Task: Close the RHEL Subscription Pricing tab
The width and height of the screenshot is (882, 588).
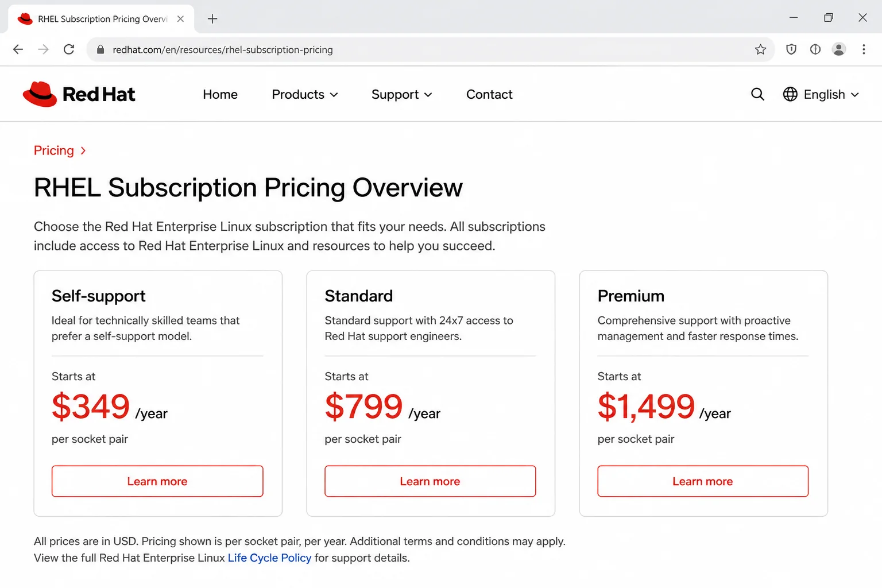Action: pyautogui.click(x=180, y=19)
